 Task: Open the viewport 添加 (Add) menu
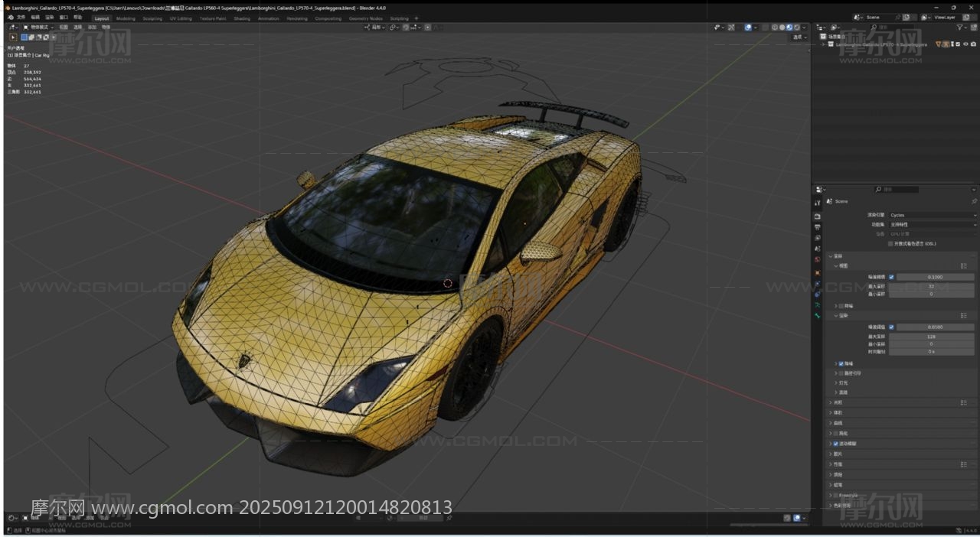point(92,28)
